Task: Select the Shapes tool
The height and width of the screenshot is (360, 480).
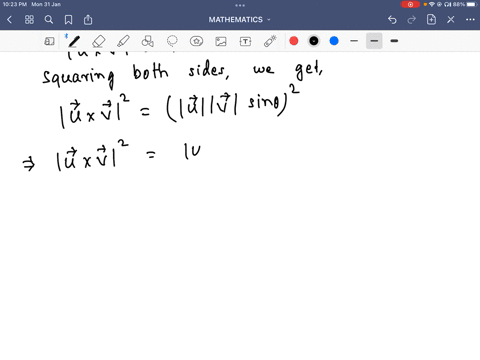Action: click(x=148, y=41)
